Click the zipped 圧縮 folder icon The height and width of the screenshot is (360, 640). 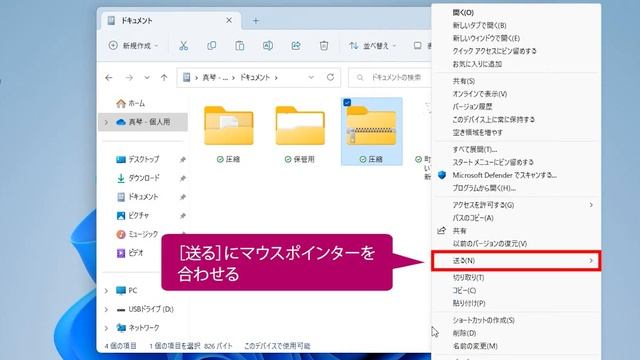pyautogui.click(x=371, y=126)
